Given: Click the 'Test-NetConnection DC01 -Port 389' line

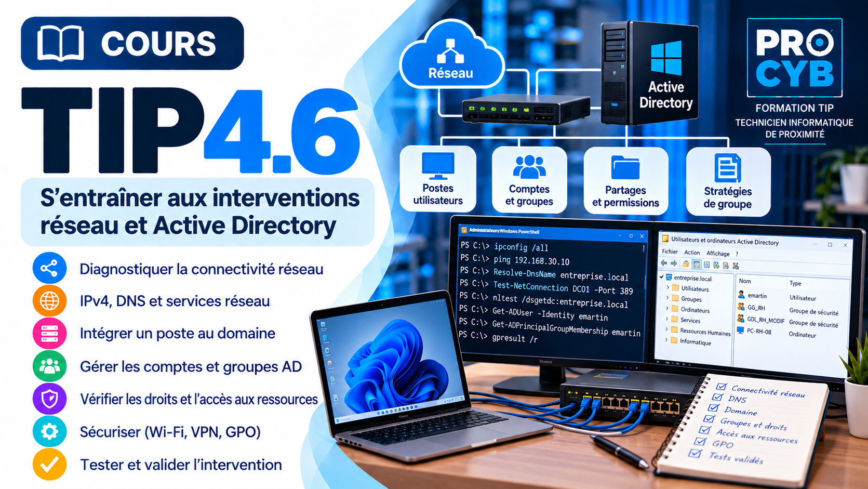Looking at the screenshot, I should (x=563, y=288).
